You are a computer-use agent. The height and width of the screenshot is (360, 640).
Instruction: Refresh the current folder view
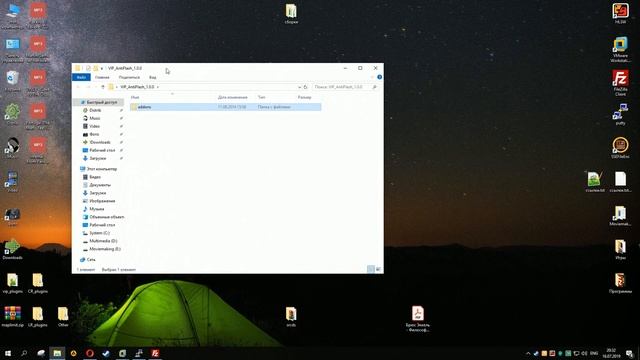click(x=305, y=87)
